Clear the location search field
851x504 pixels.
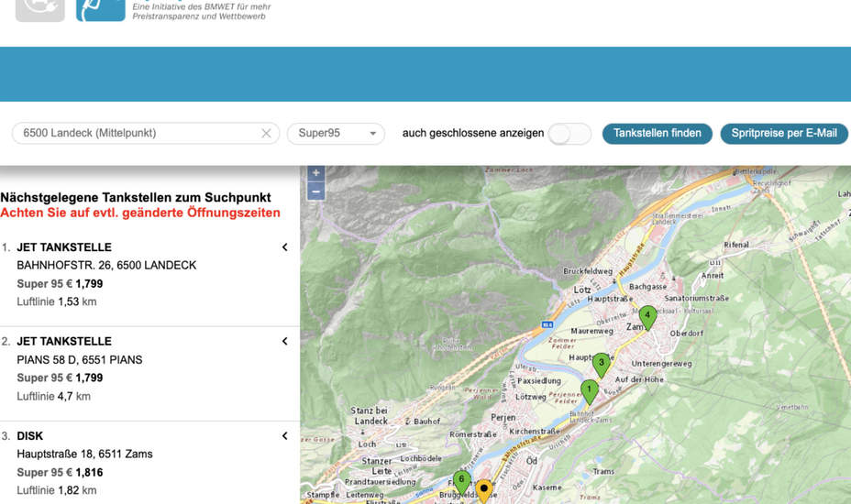[x=266, y=134]
